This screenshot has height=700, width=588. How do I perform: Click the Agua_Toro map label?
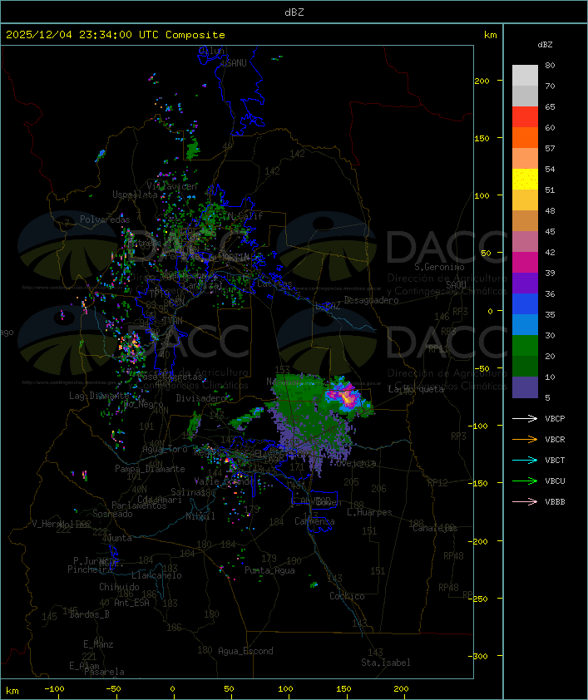point(165,450)
